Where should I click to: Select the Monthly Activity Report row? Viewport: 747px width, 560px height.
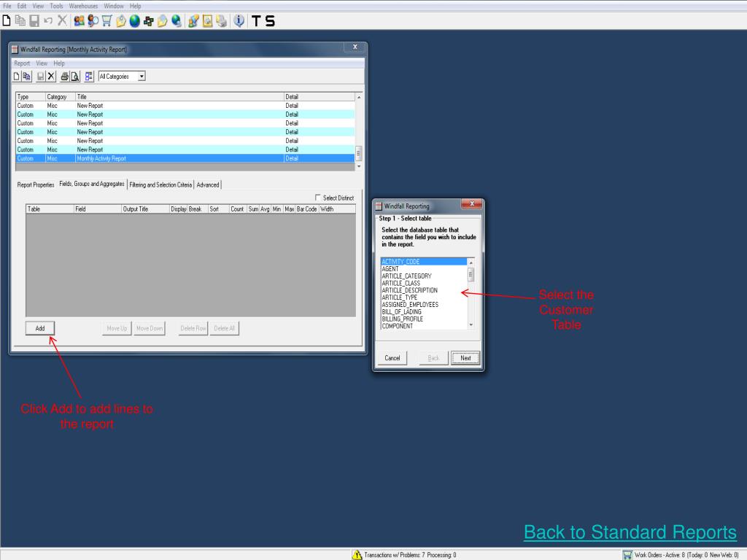coord(185,158)
